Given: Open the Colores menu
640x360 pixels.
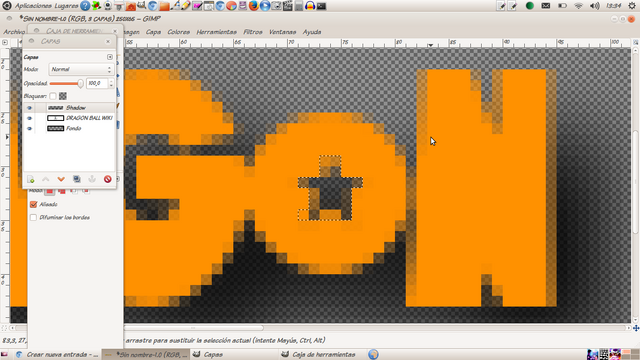Looking at the screenshot, I should pyautogui.click(x=179, y=32).
